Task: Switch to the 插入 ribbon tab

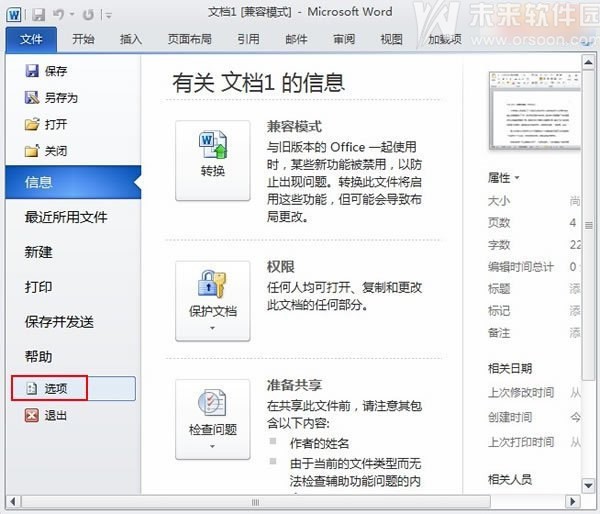Action: (130, 39)
